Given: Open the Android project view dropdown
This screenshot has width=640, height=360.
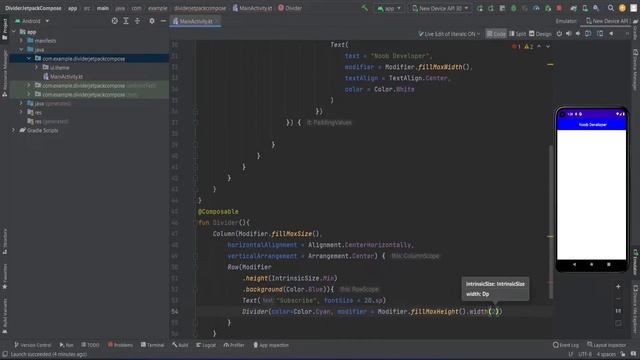Looking at the screenshot, I should click(32, 21).
